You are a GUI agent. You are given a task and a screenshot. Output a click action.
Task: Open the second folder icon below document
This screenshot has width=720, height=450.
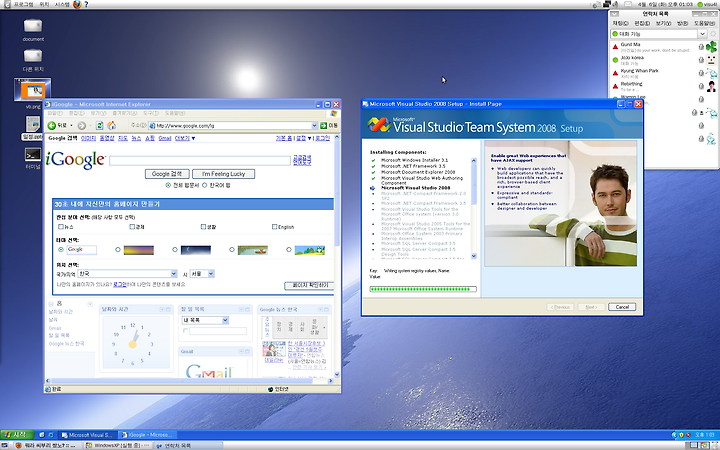pyautogui.click(x=33, y=56)
